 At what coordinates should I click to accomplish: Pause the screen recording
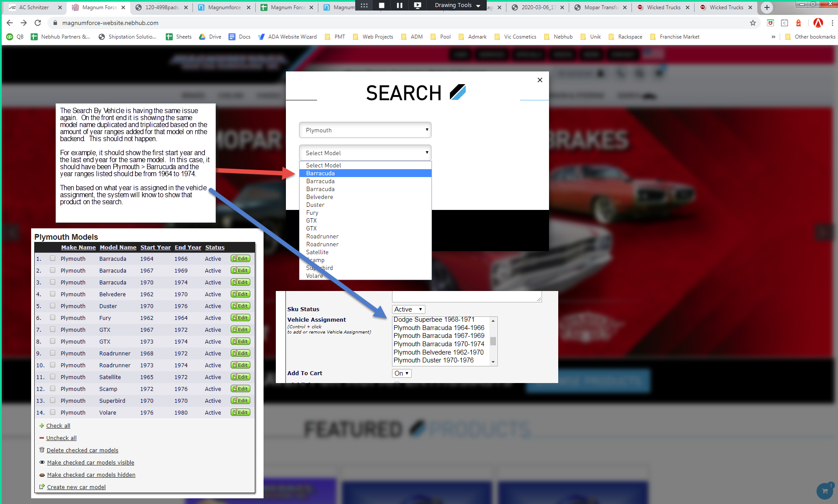(399, 5)
